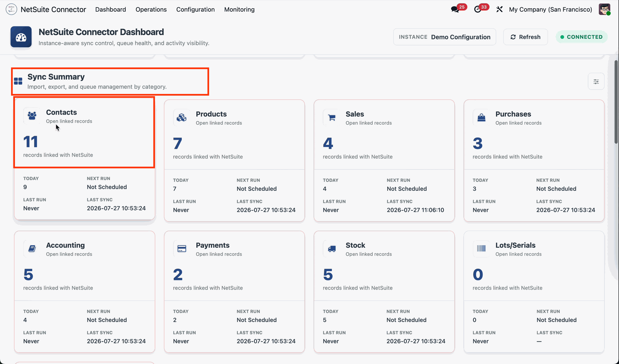Click the Payments Next Run Not Scheduled value
The width and height of the screenshot is (619, 364).
pos(257,320)
